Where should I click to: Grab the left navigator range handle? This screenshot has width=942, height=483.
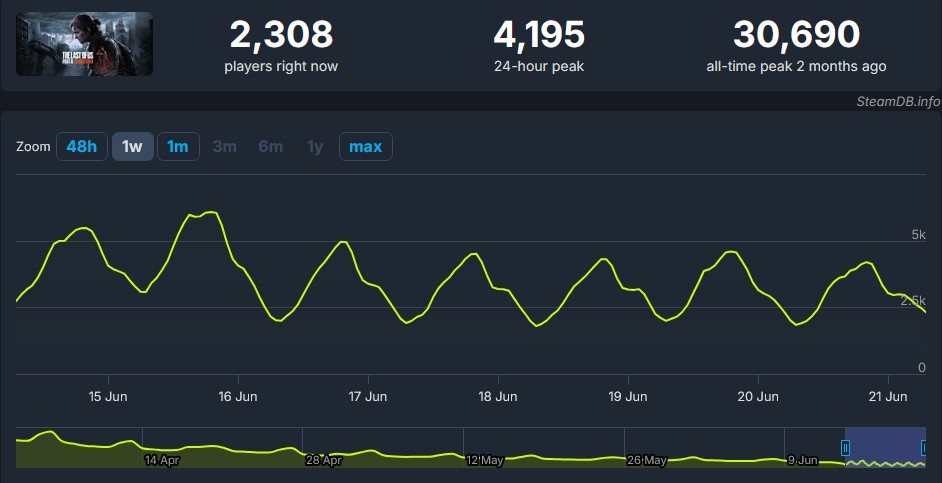pyautogui.click(x=845, y=448)
